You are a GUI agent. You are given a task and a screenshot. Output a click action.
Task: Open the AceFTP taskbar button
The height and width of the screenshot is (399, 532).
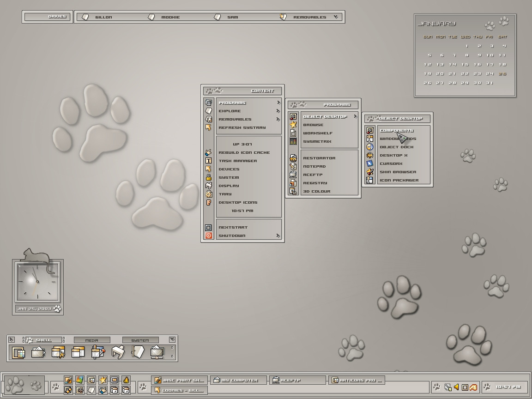click(x=297, y=380)
